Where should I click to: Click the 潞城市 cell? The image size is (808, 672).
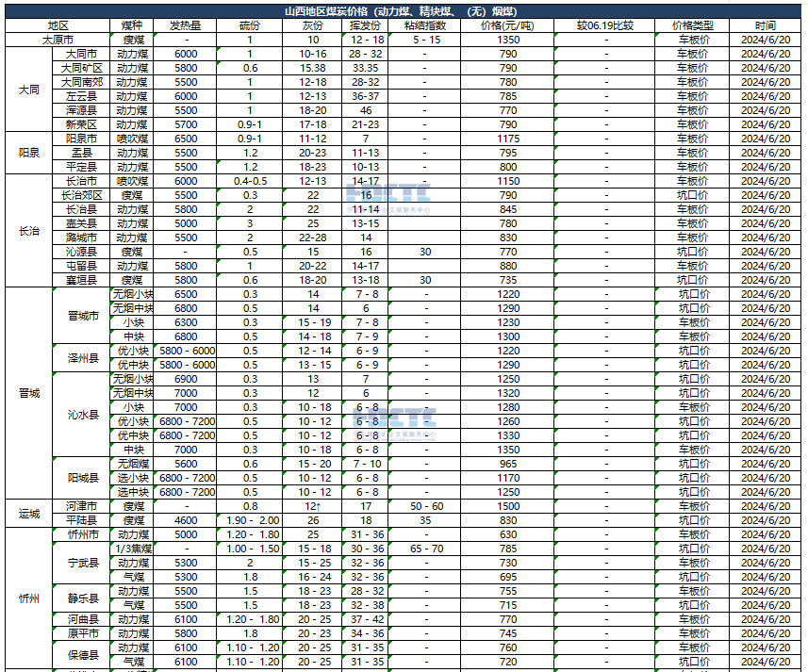pyautogui.click(x=81, y=238)
